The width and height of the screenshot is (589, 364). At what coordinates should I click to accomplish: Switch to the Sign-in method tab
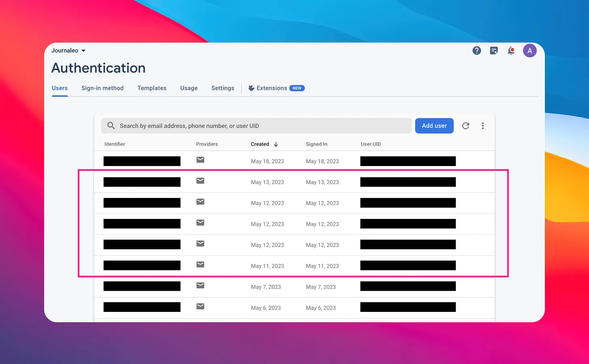[102, 88]
